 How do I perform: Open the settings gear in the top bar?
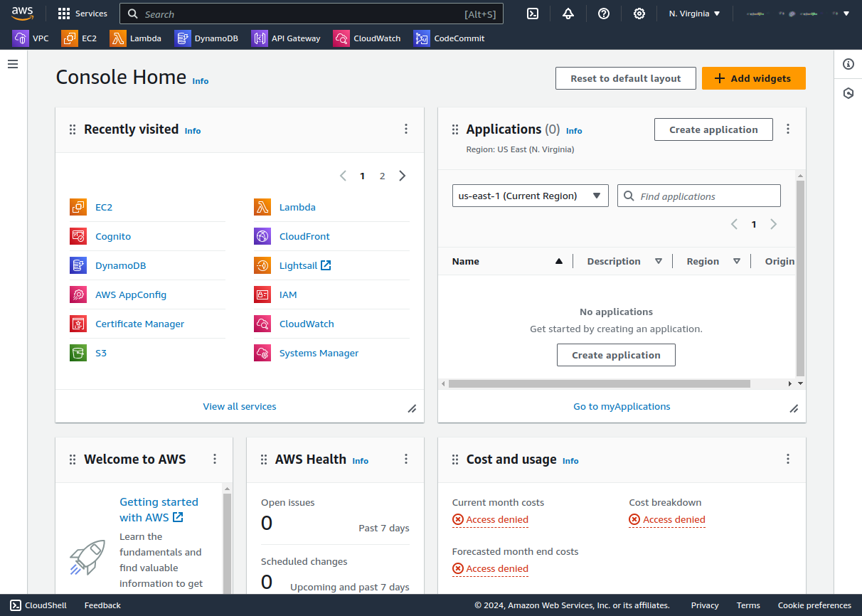pyautogui.click(x=639, y=14)
